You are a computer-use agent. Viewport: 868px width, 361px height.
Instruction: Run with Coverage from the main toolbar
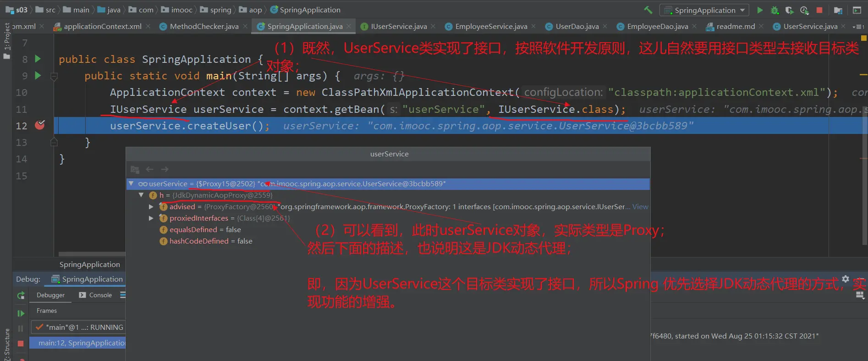pos(789,10)
